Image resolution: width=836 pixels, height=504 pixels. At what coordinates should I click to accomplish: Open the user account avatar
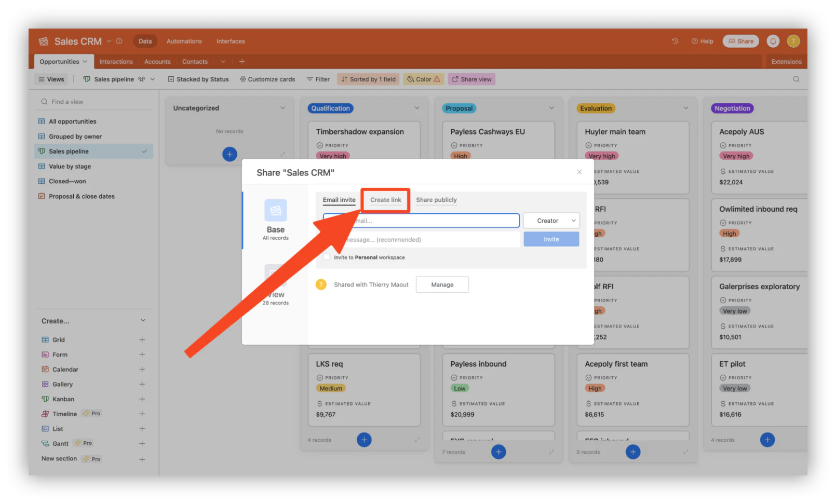click(793, 41)
